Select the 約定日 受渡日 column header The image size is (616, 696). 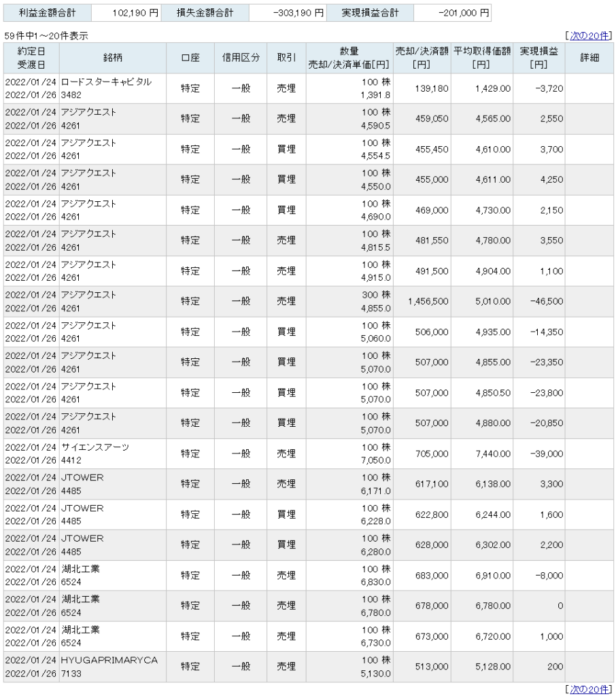click(31, 58)
